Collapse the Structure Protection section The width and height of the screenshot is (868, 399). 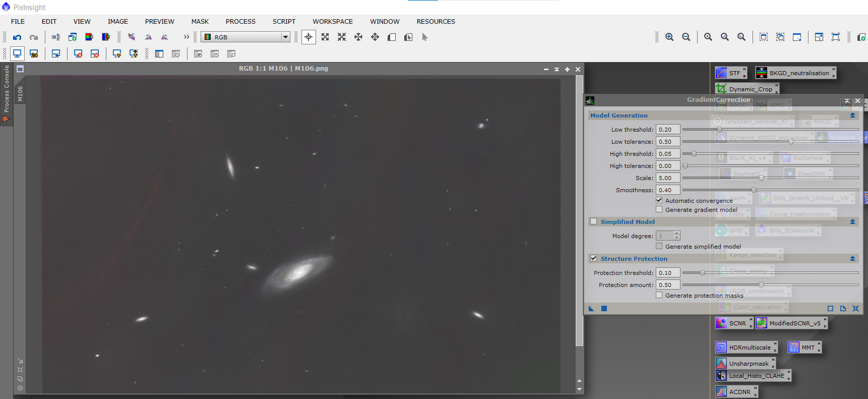tap(852, 259)
